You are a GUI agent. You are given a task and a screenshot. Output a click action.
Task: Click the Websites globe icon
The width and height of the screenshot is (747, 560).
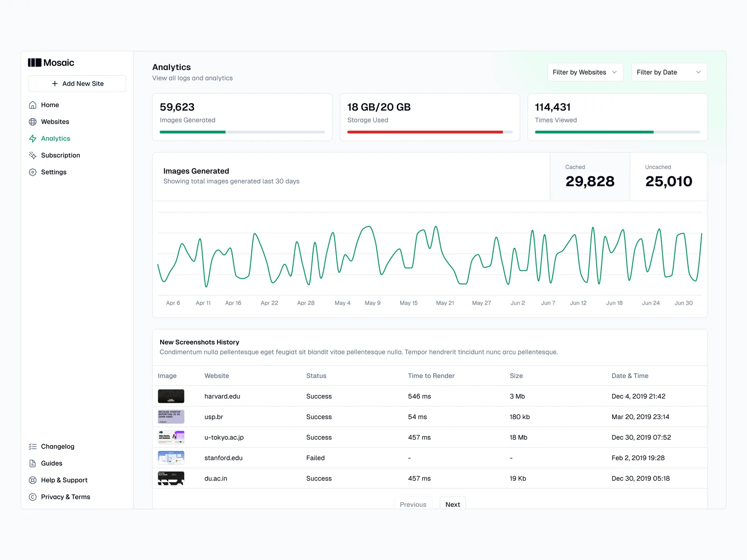pos(33,122)
